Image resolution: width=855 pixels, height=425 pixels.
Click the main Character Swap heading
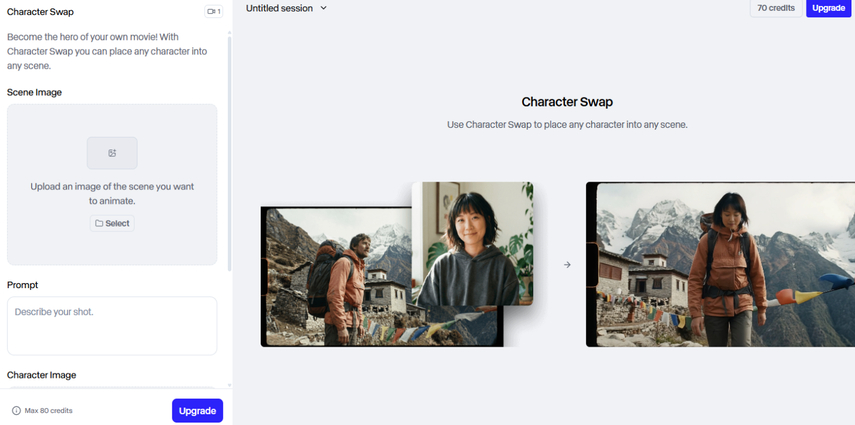tap(567, 102)
